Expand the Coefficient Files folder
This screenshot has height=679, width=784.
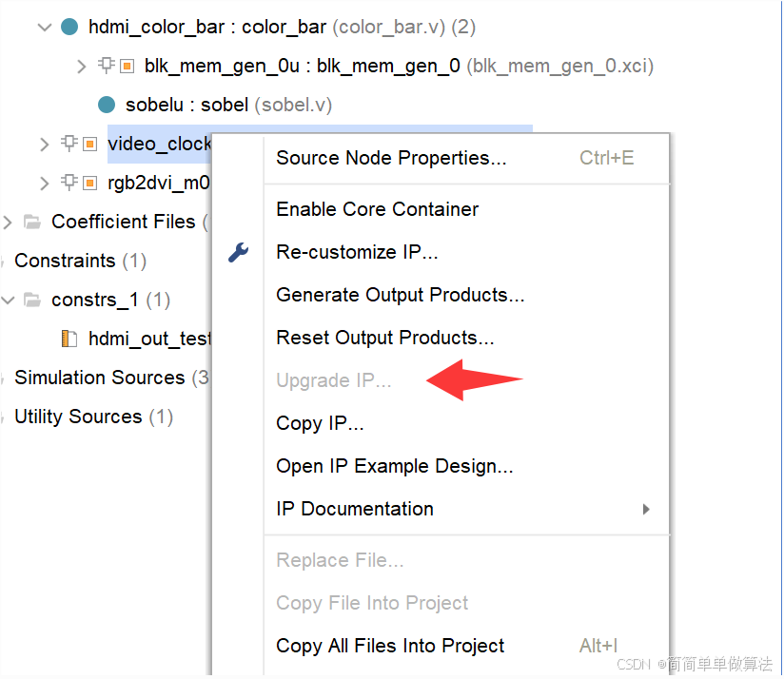tap(8, 223)
